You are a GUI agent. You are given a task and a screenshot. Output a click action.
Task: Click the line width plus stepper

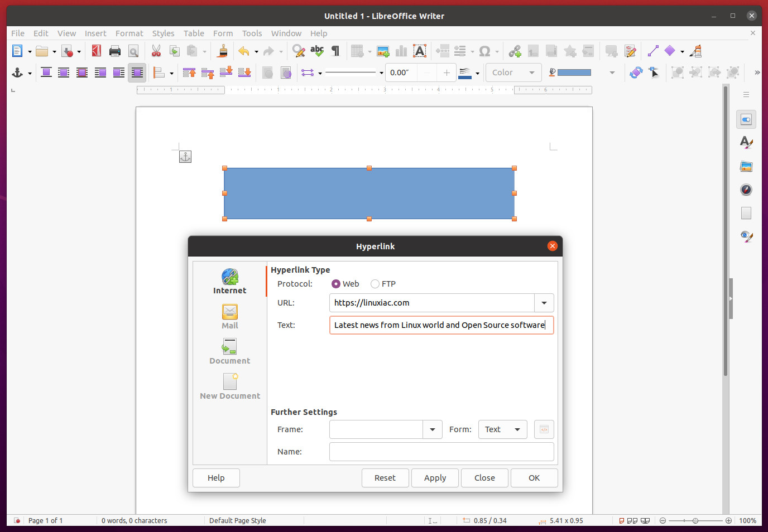point(447,72)
